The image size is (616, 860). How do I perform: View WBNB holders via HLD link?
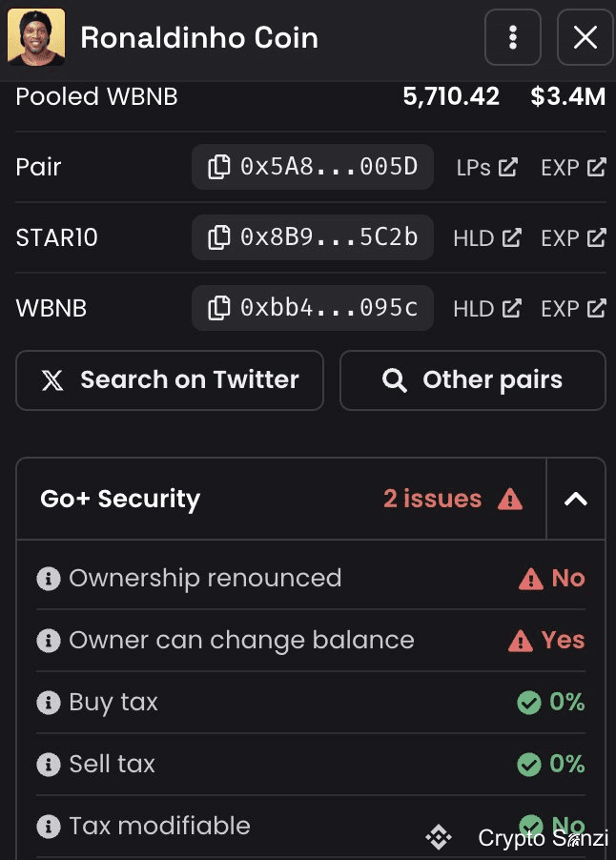(486, 309)
